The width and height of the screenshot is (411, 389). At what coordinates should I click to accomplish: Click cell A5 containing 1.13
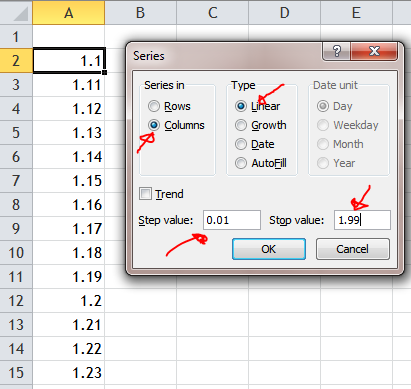point(69,133)
